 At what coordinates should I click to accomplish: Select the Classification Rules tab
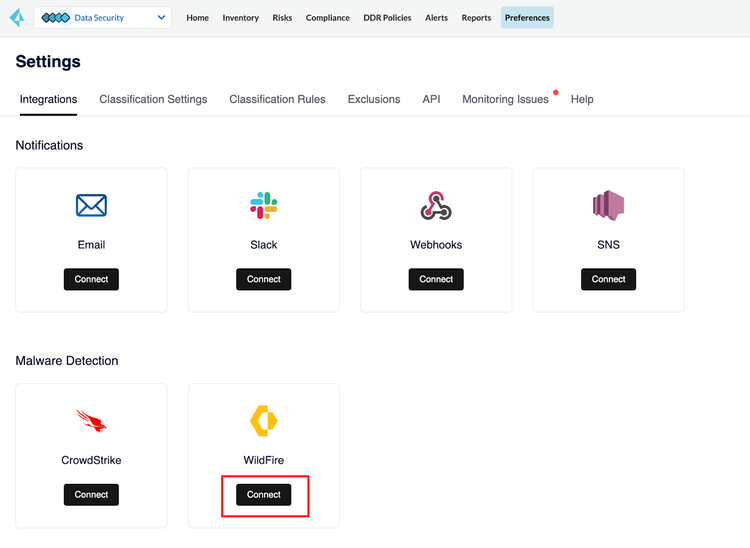click(x=277, y=99)
